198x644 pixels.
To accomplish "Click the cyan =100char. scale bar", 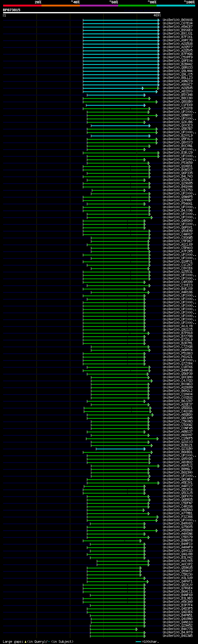I will coord(138,642).
